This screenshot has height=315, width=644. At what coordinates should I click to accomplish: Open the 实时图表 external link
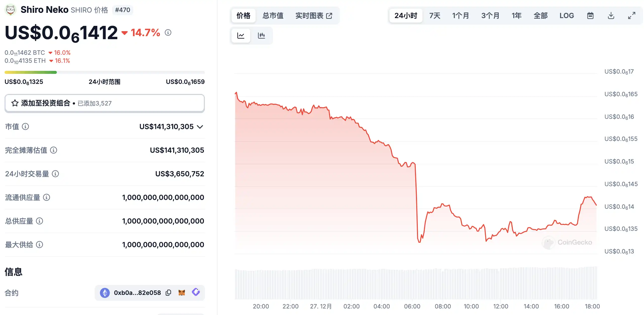pyautogui.click(x=314, y=16)
